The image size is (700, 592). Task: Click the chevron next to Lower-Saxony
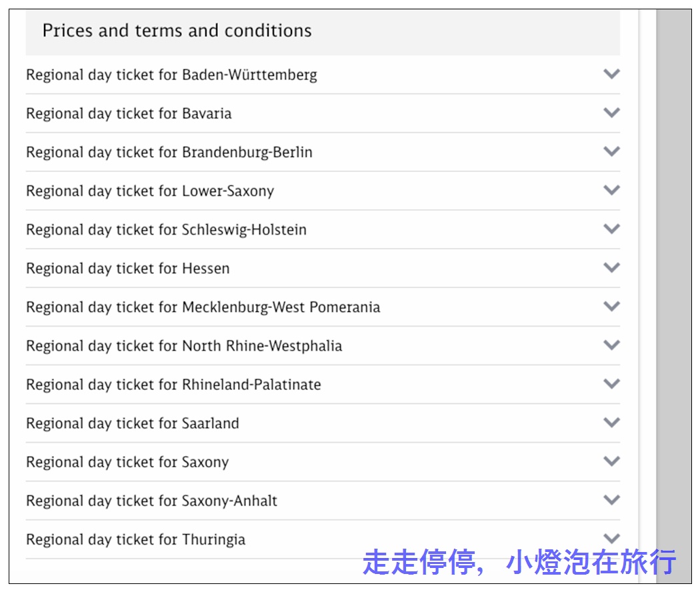[x=611, y=190]
